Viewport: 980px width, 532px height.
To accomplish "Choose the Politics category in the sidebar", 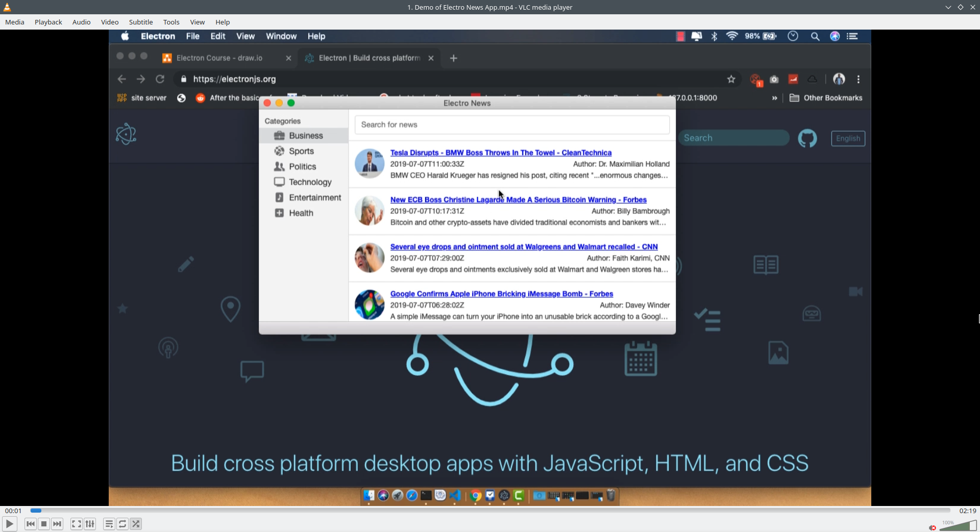I will tap(304, 167).
